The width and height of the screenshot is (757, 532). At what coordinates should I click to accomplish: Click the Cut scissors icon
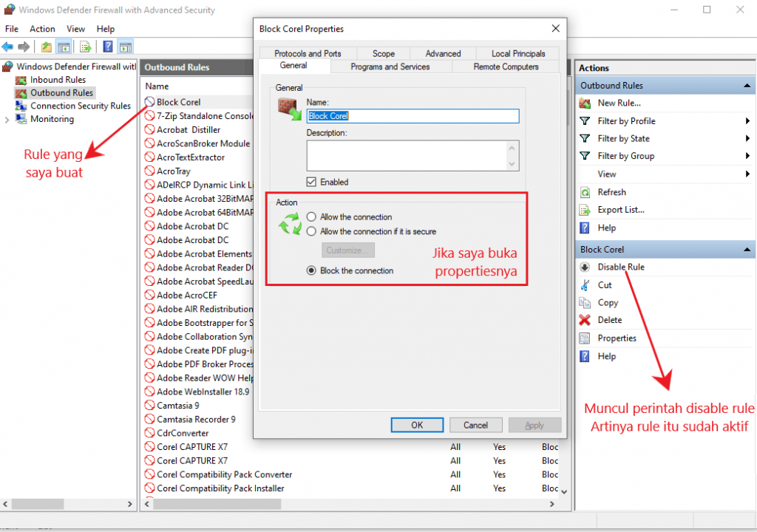[585, 284]
